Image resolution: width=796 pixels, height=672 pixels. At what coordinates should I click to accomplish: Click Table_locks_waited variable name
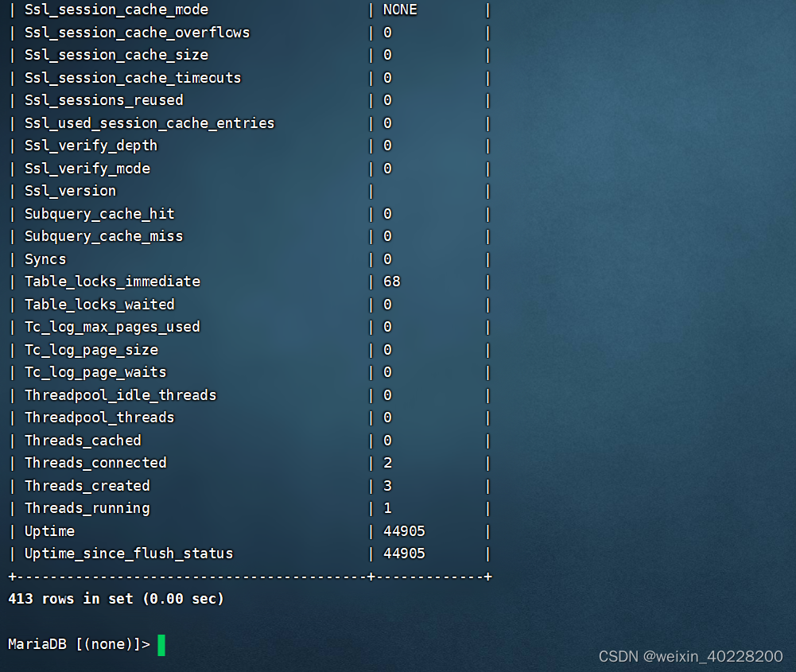click(99, 305)
